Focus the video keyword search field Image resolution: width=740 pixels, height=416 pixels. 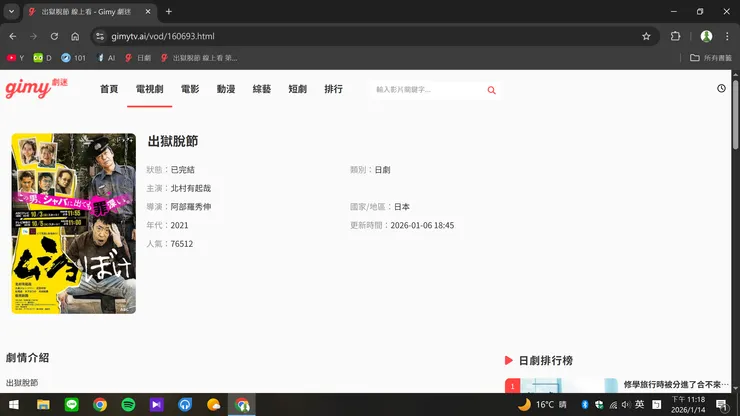tap(427, 90)
